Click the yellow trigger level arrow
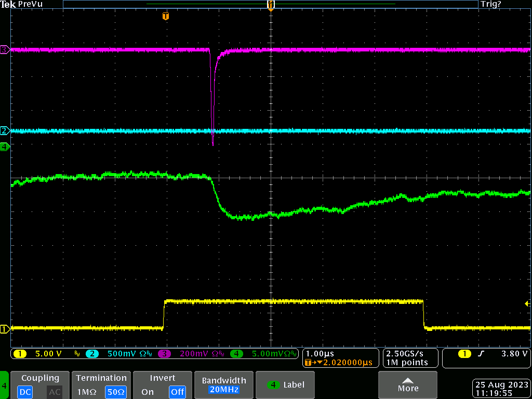The height and width of the screenshot is (399, 532). (527, 303)
